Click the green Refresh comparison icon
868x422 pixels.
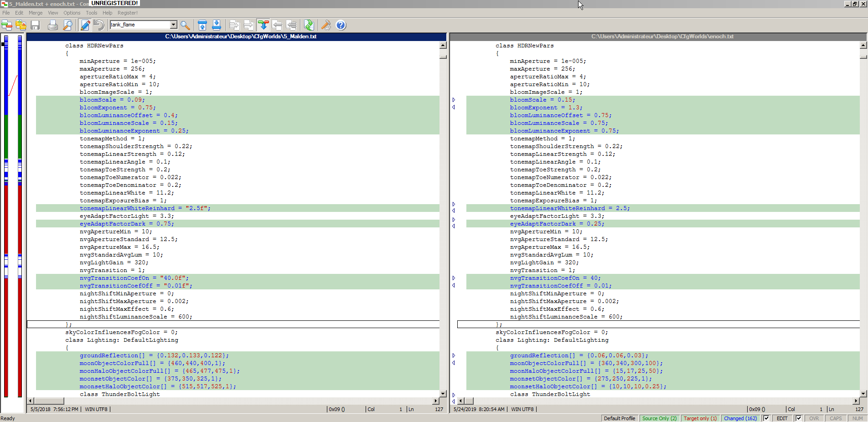pos(309,25)
